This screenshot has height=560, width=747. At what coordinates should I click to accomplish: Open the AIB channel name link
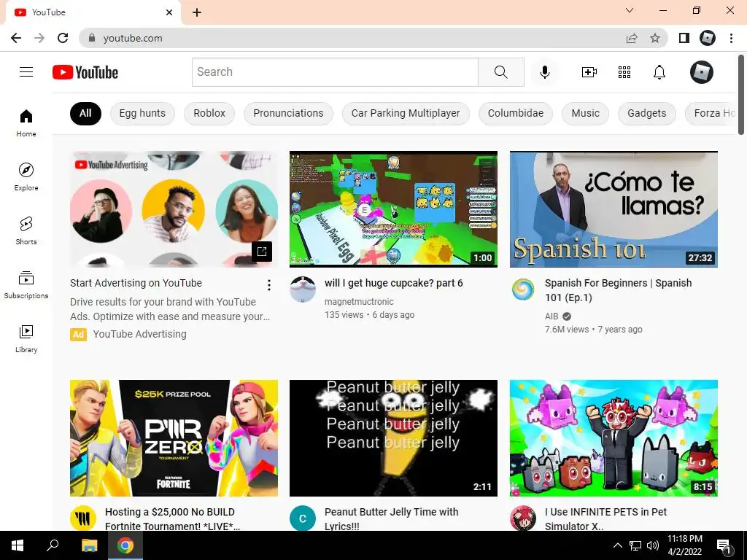pos(551,316)
